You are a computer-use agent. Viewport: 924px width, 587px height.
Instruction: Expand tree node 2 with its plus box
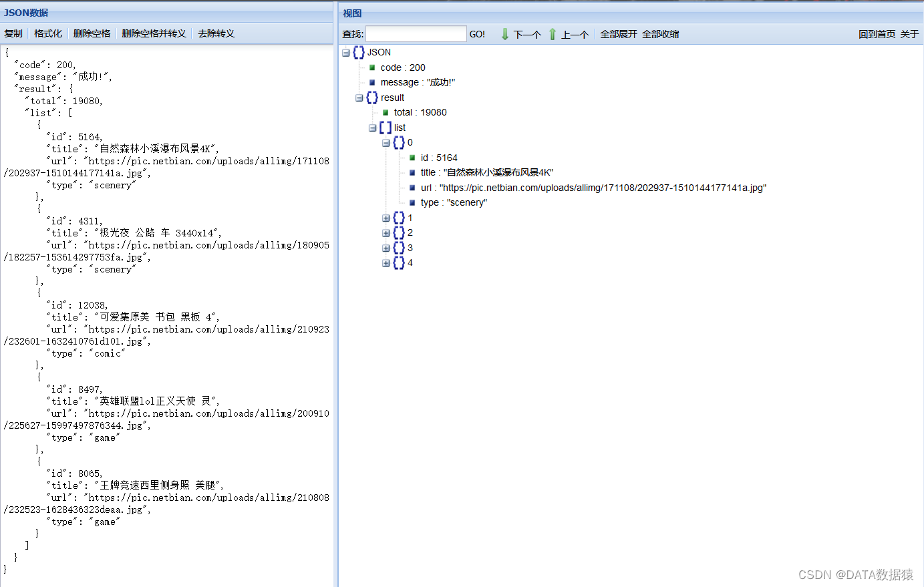point(386,232)
